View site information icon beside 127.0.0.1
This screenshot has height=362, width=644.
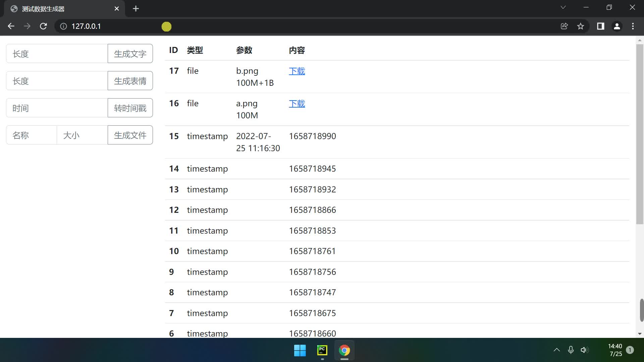[63, 26]
